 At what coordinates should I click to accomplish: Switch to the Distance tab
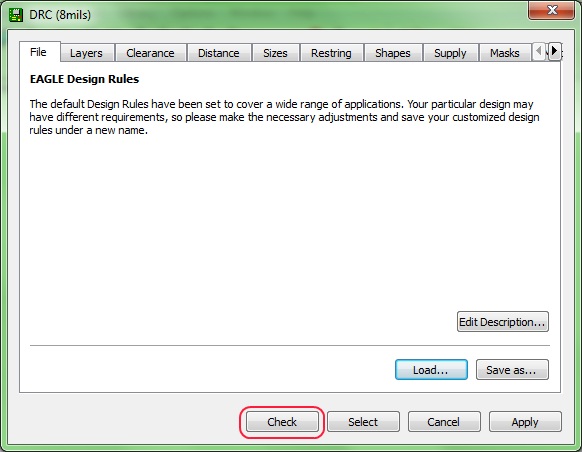pyautogui.click(x=219, y=53)
